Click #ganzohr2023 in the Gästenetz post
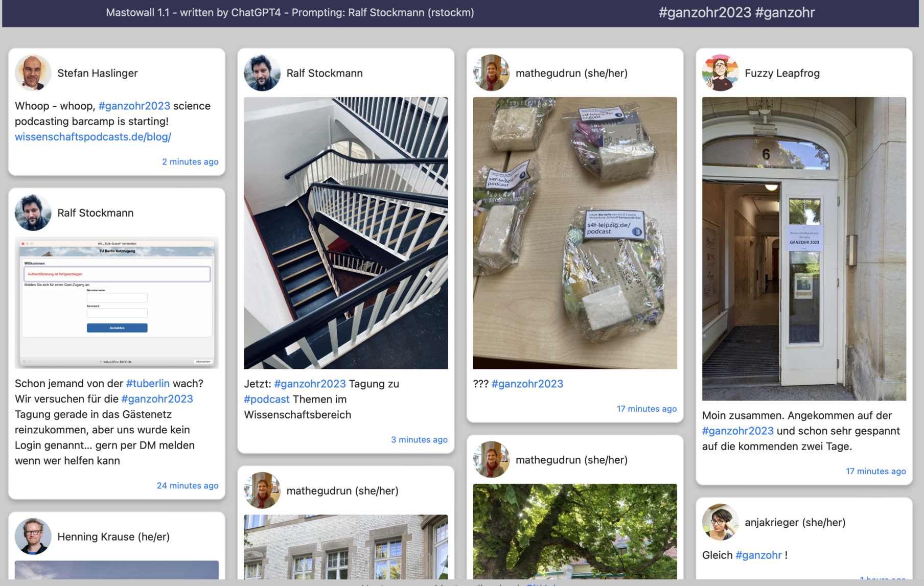Viewport: 924px width, 586px height. 157,399
